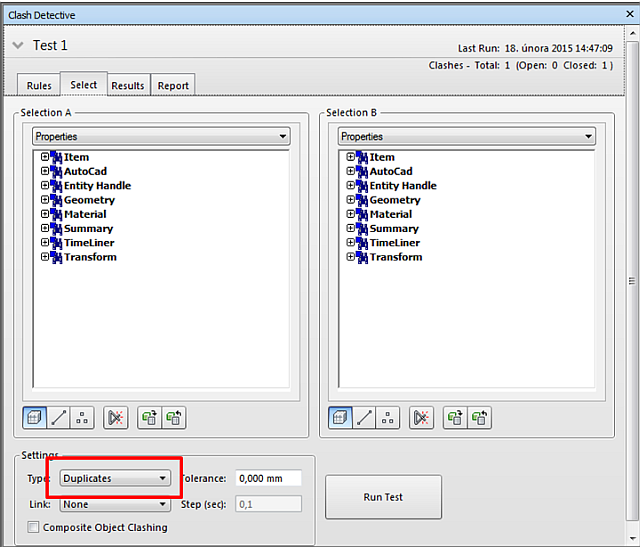The image size is (640, 547).
Task: Open the Rules tab
Action: 39,86
